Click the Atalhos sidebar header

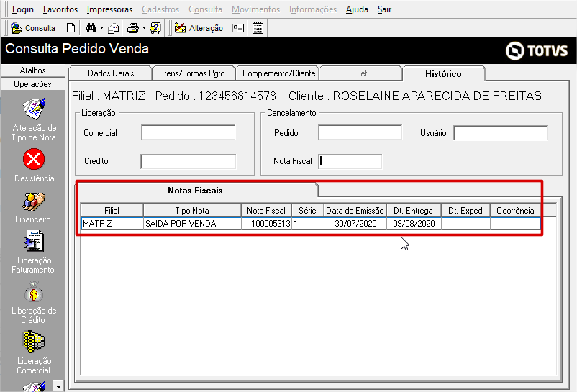33,70
